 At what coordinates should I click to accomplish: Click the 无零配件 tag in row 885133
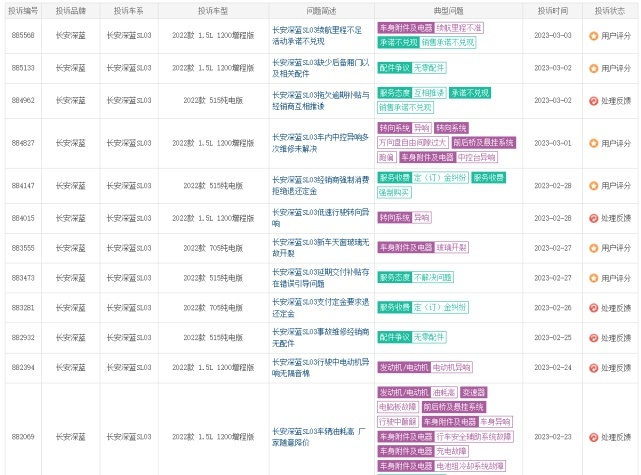(x=428, y=68)
